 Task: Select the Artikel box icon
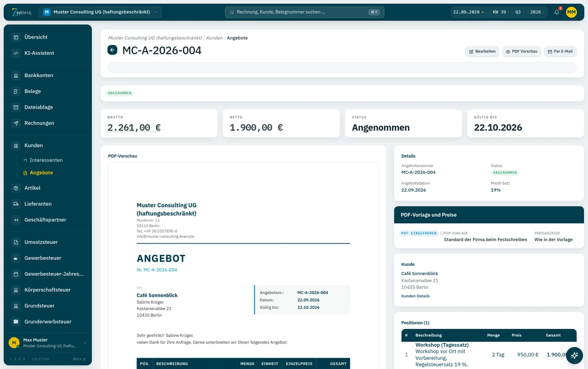point(16,188)
